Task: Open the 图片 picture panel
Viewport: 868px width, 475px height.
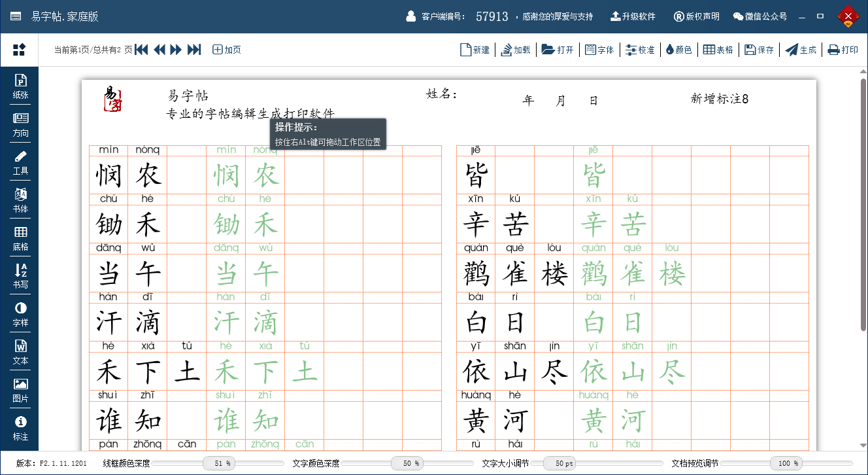Action: click(20, 390)
